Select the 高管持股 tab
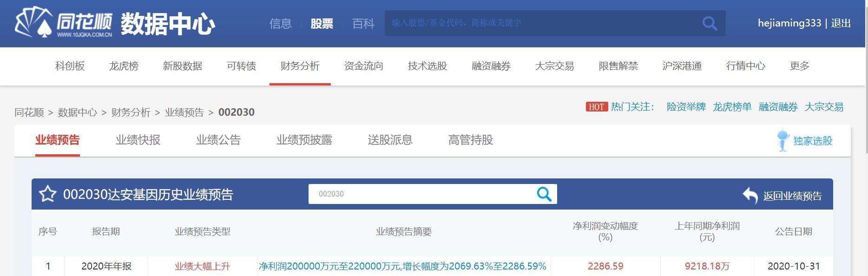Image resolution: width=868 pixels, height=276 pixels. pos(471,140)
